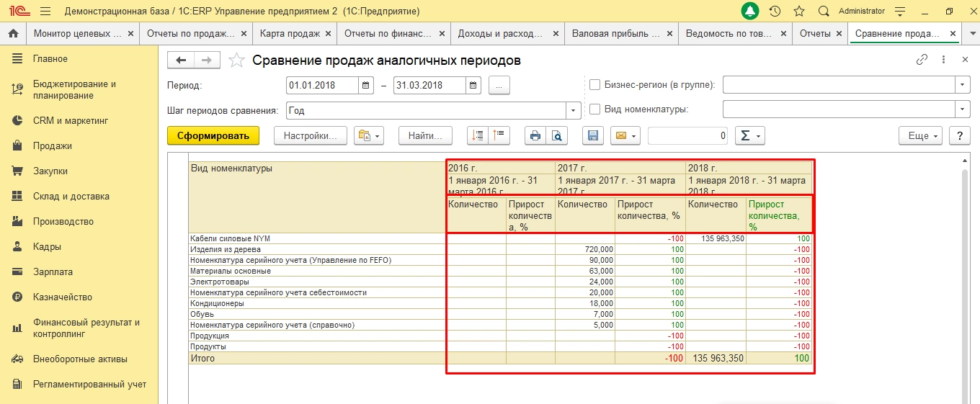Open start date calendar picker

click(x=366, y=86)
